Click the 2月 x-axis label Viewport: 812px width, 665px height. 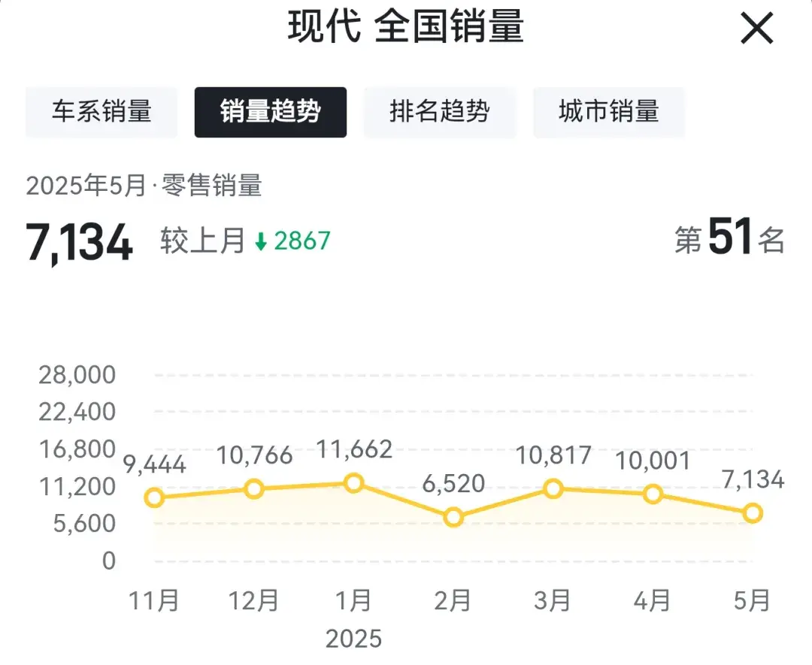point(453,601)
